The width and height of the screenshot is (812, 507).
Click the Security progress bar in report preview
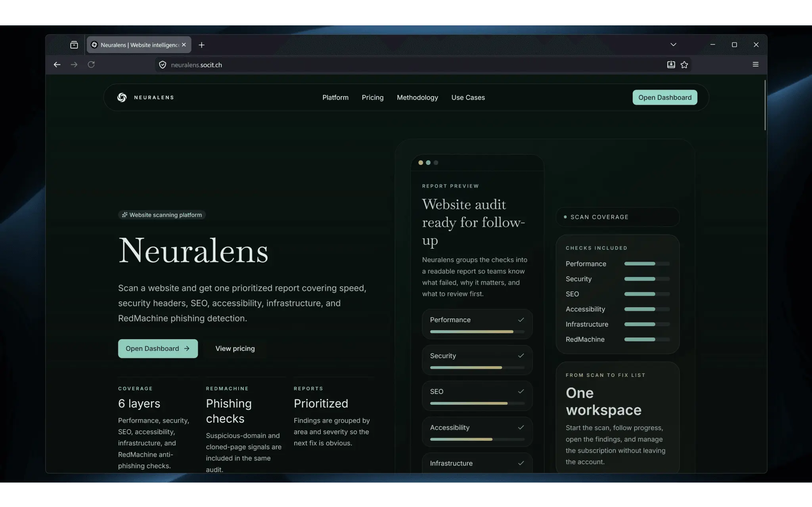(477, 367)
